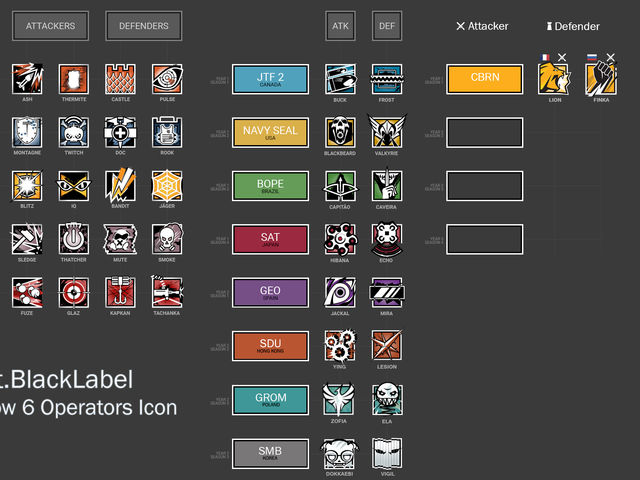Select the NAVY SEAL unit banner
Screen dimensions: 640x480
(x=270, y=132)
